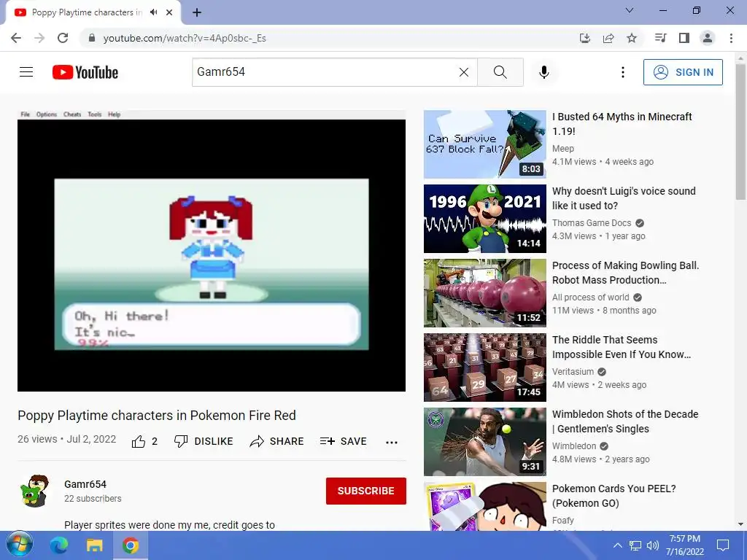Launch Microsoft Edge from taskbar
Screen dimensions: 747x560
pyautogui.click(x=59, y=545)
